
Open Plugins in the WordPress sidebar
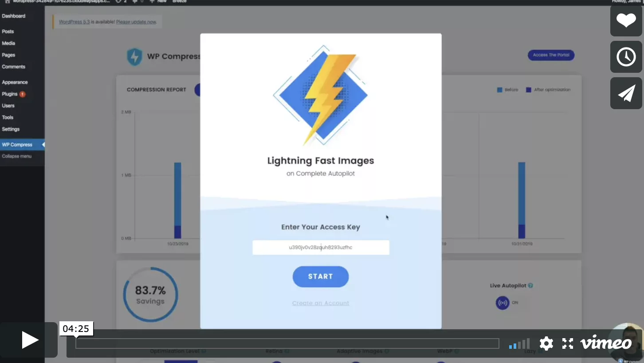pyautogui.click(x=10, y=94)
